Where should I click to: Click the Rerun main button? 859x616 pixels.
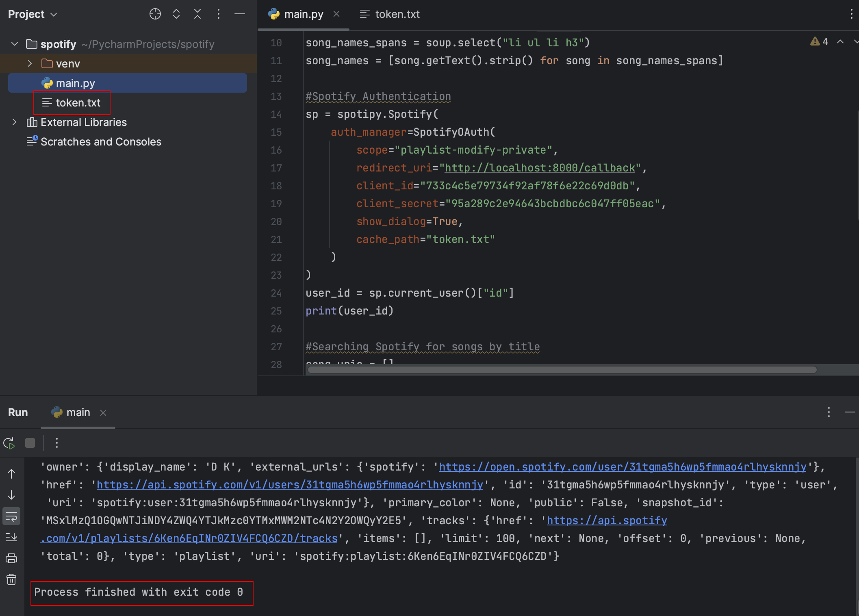click(x=9, y=443)
